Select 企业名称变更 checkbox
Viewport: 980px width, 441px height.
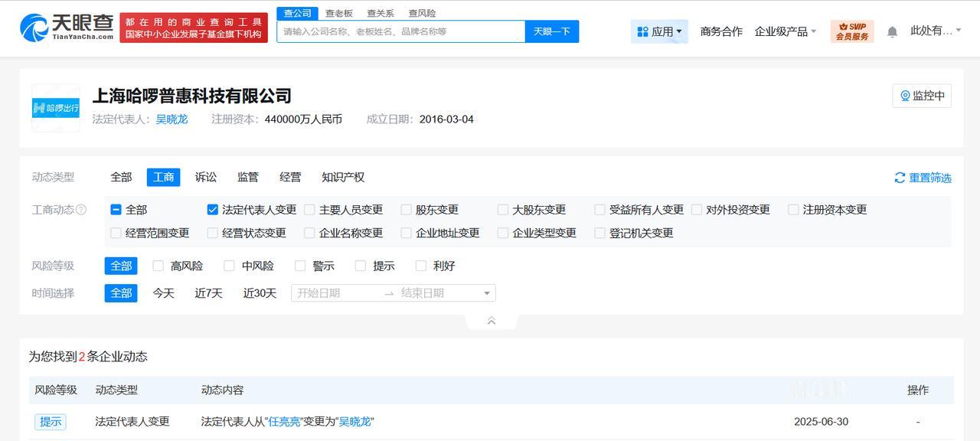[x=309, y=233]
